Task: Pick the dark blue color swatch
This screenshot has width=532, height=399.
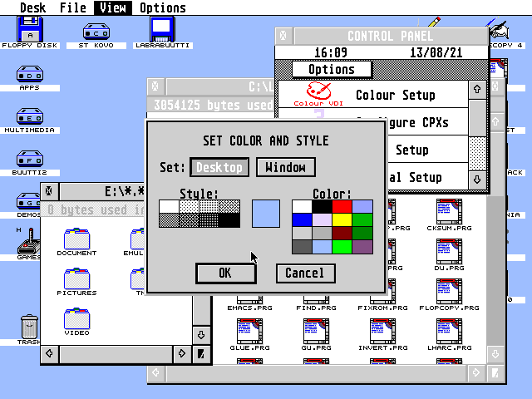Action: coord(302,219)
